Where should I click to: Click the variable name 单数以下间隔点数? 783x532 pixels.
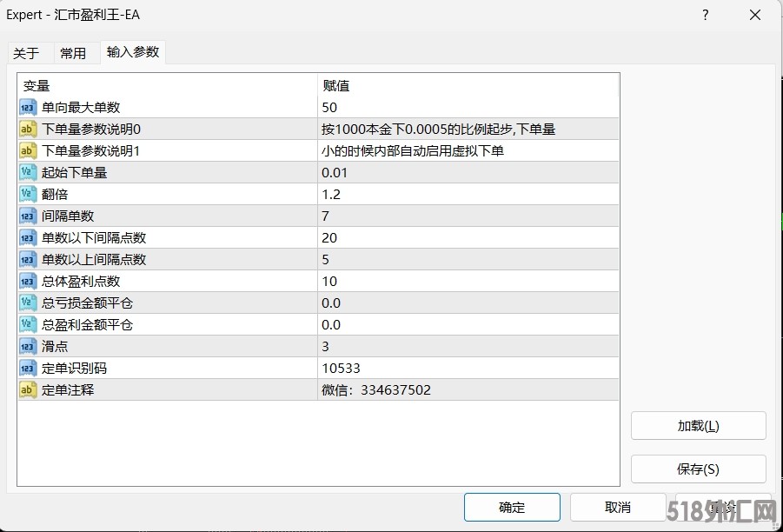click(x=94, y=238)
